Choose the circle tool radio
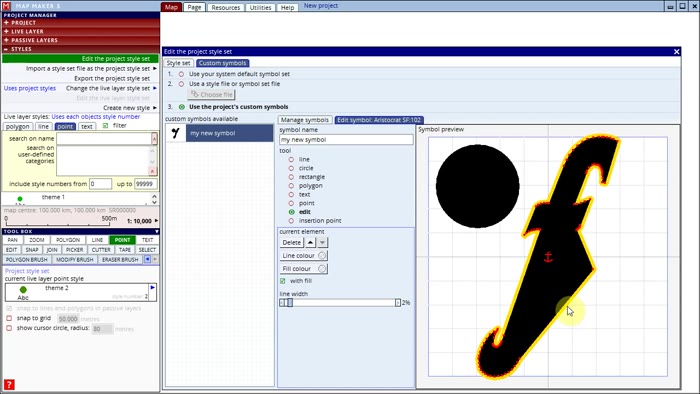The width and height of the screenshot is (700, 394). pyautogui.click(x=291, y=168)
